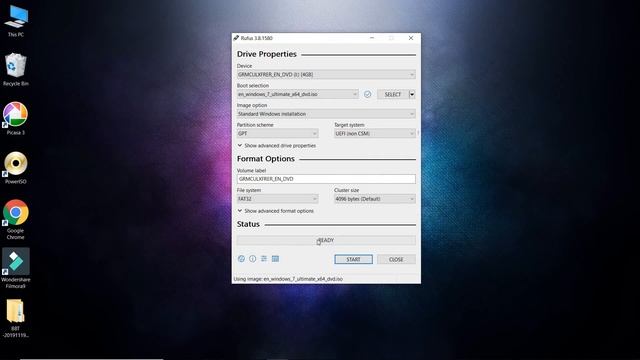Open the Partition scheme GPT dropdown
Screen dimensions: 640x360
coord(278,133)
